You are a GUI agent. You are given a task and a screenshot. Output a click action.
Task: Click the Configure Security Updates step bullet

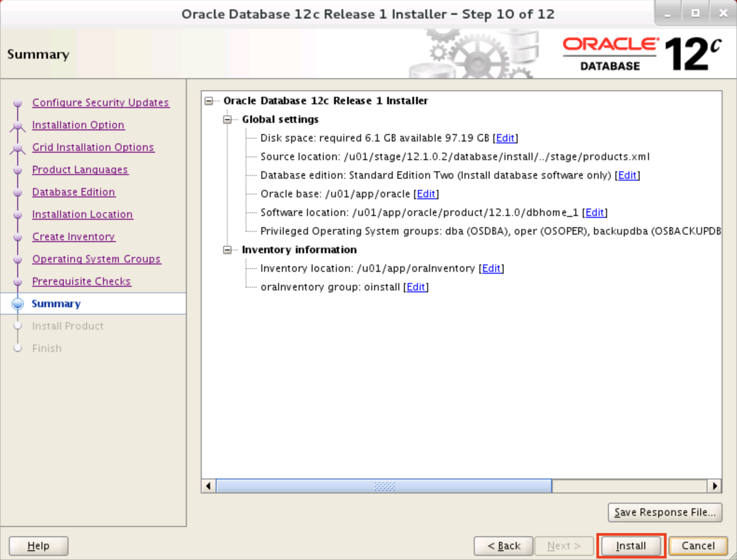18,103
